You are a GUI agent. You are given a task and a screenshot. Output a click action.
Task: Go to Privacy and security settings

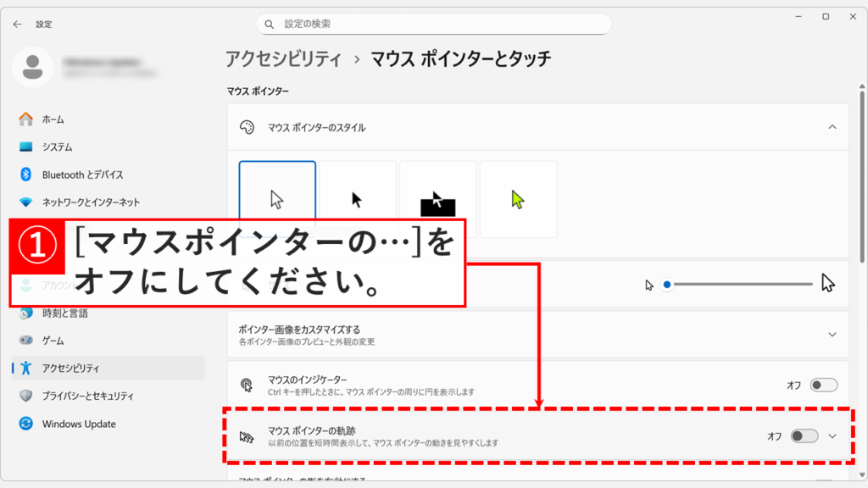pos(87,396)
